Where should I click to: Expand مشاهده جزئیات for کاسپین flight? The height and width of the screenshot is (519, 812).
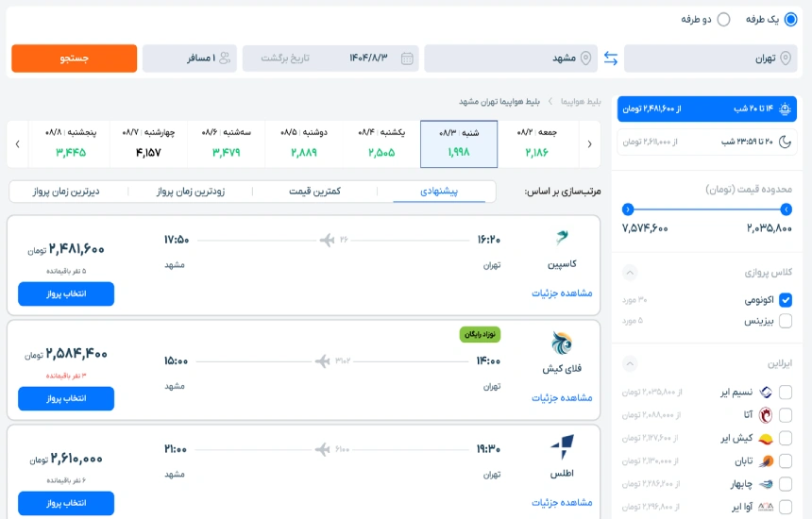pyautogui.click(x=562, y=293)
